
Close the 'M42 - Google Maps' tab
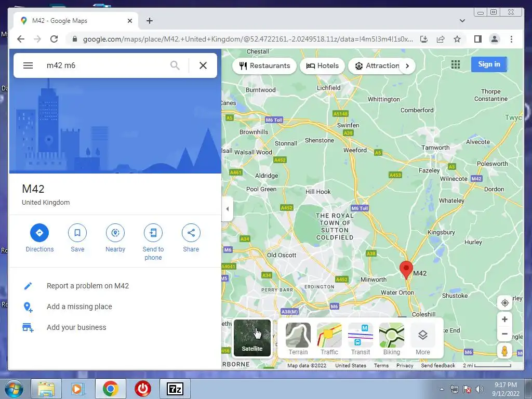[x=129, y=21]
